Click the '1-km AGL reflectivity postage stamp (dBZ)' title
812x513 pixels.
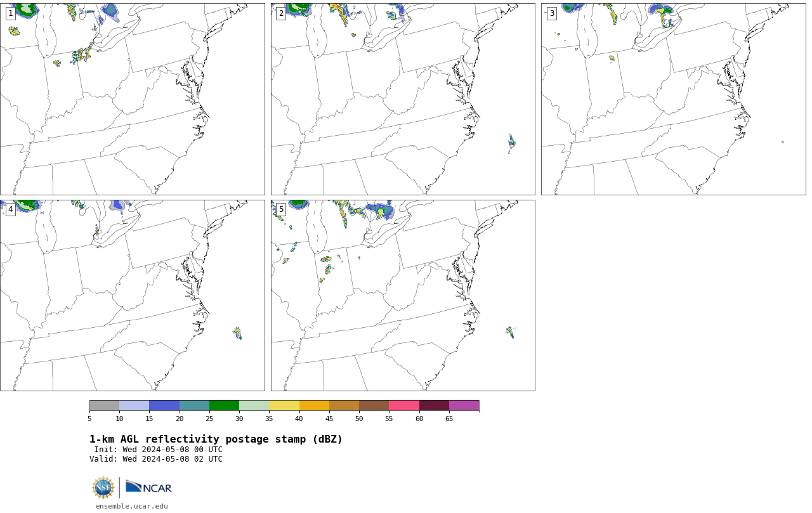216,439
